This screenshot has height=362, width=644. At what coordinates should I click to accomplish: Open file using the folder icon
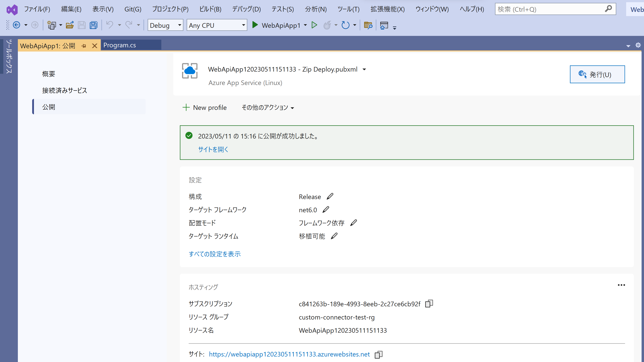tap(70, 25)
